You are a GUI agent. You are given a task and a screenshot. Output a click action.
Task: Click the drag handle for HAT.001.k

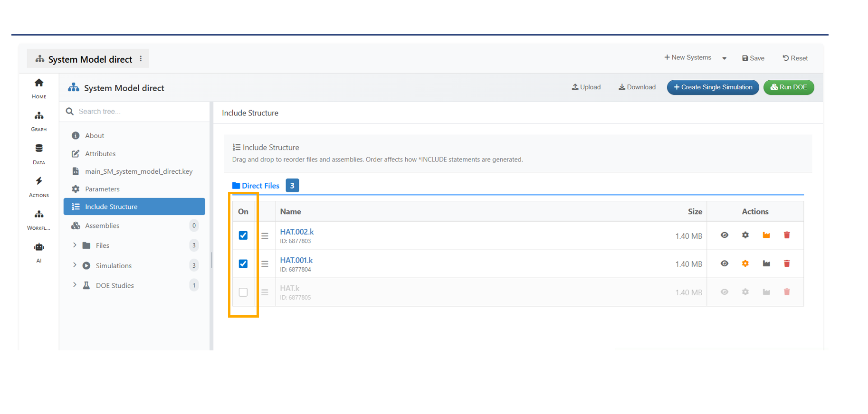coord(265,264)
